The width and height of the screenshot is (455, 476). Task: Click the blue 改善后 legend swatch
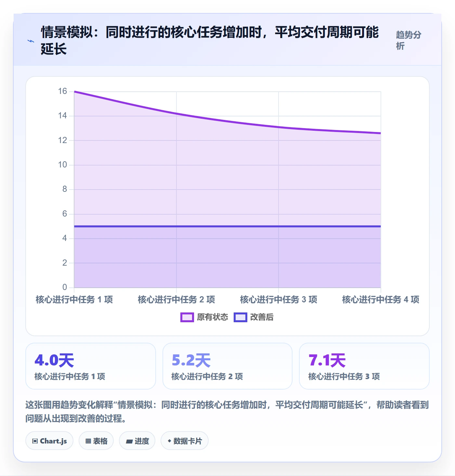pos(240,317)
